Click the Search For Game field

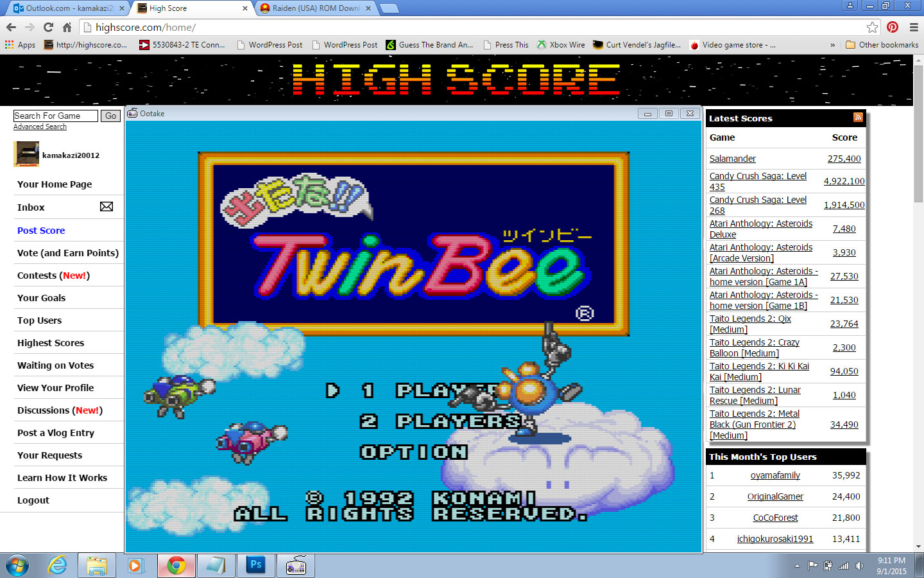pos(55,116)
